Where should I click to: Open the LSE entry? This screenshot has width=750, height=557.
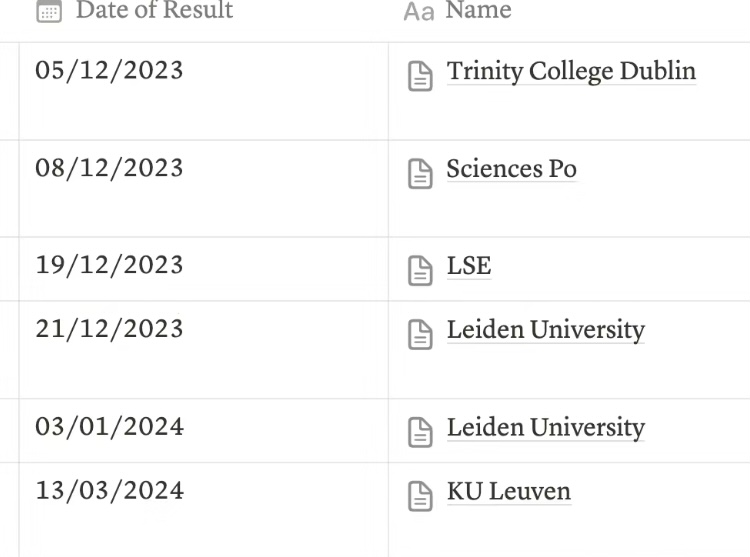(469, 266)
